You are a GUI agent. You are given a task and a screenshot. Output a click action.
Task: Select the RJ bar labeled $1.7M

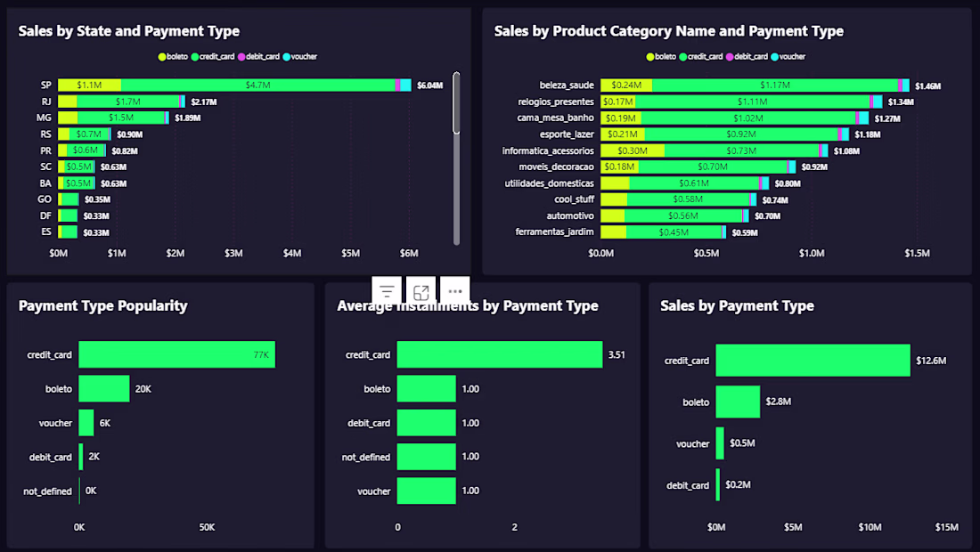click(128, 101)
